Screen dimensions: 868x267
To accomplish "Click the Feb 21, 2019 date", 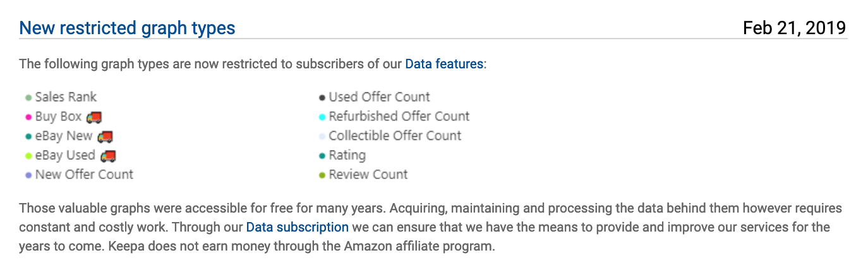I will [794, 28].
